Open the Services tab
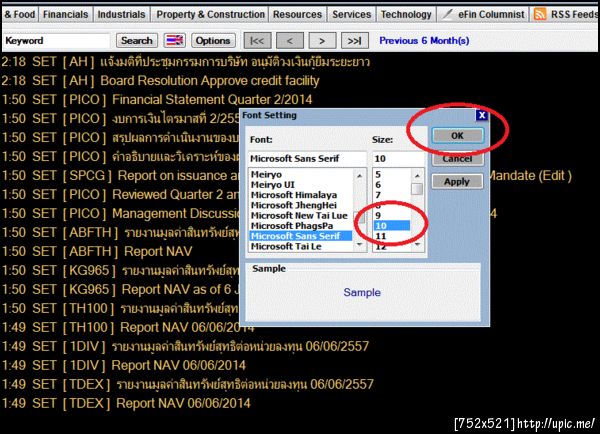The height and width of the screenshot is (434, 600). point(351,14)
